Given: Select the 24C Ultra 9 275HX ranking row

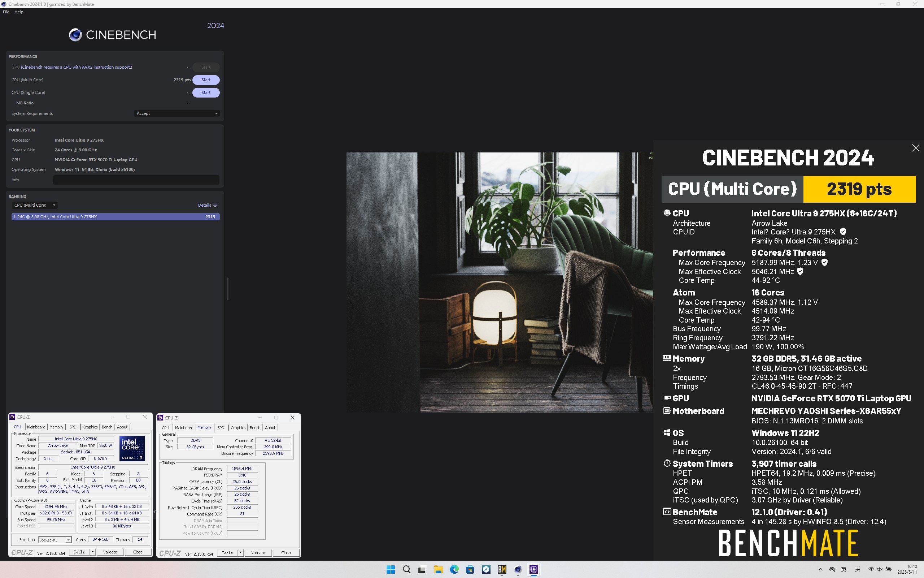Looking at the screenshot, I should [x=115, y=217].
